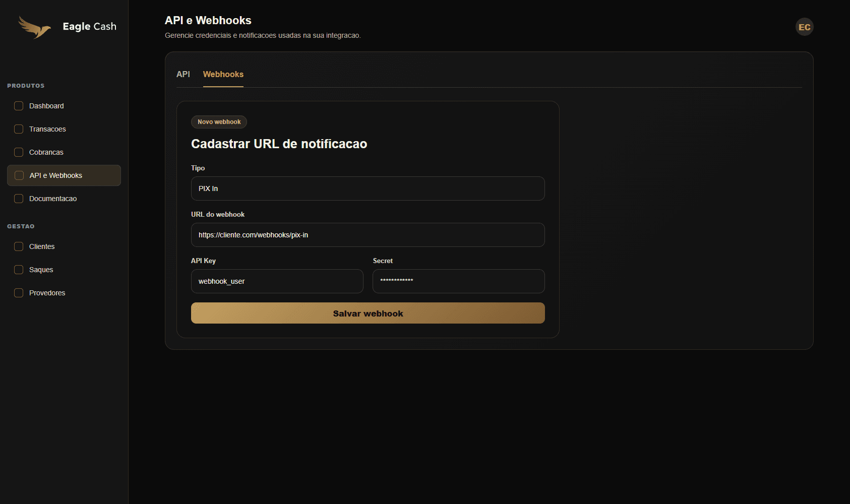The width and height of the screenshot is (850, 504).
Task: Click the Eagle Cash eagle logo
Action: [35, 27]
